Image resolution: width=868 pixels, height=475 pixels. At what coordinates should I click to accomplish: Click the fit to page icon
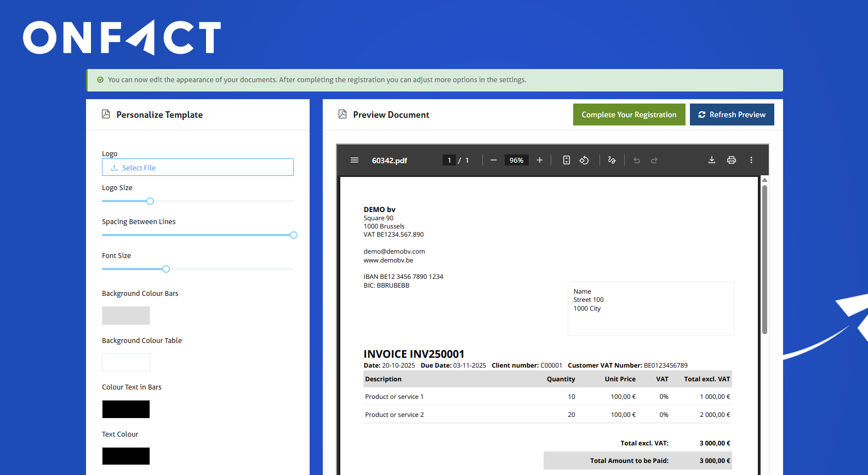[x=567, y=160]
